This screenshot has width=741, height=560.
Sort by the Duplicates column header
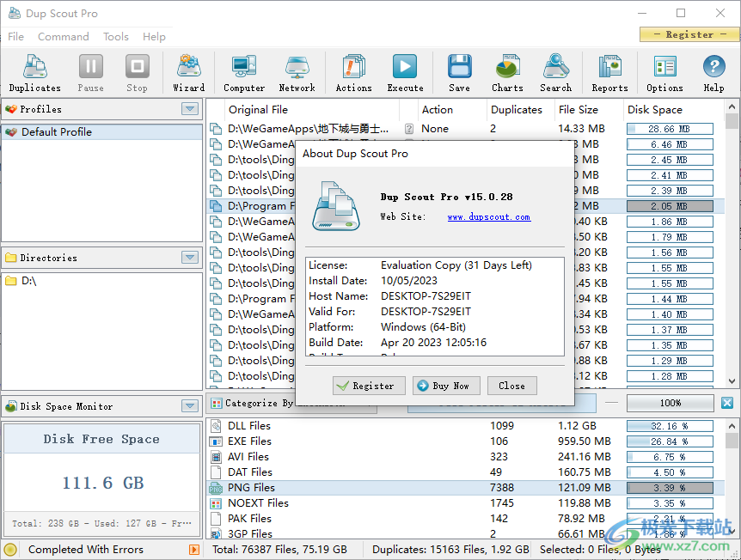pyautogui.click(x=520, y=110)
